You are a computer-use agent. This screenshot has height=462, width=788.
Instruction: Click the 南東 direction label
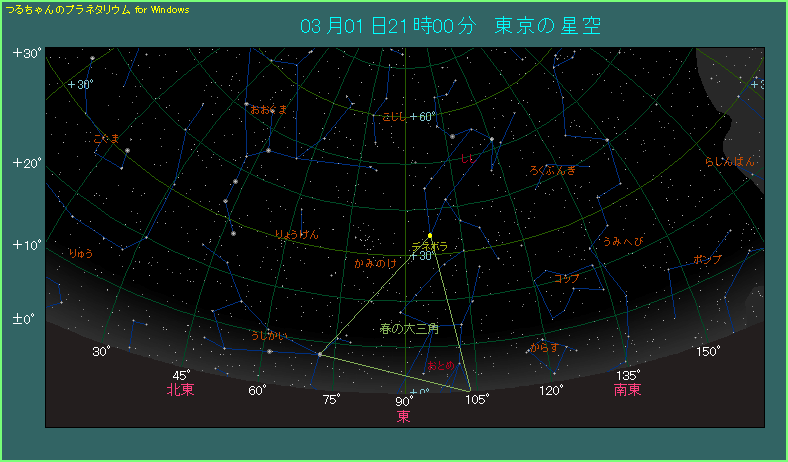pos(628,390)
